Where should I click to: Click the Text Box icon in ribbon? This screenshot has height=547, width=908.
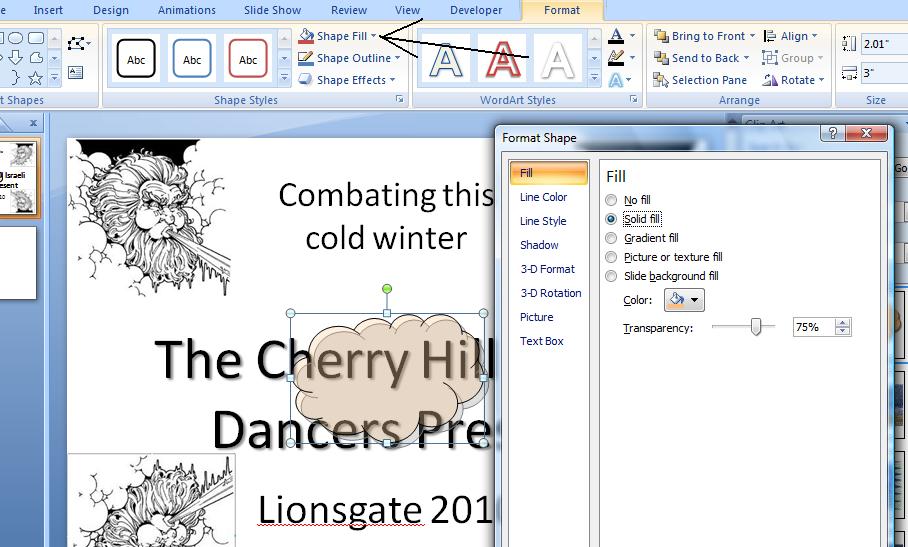click(75, 72)
